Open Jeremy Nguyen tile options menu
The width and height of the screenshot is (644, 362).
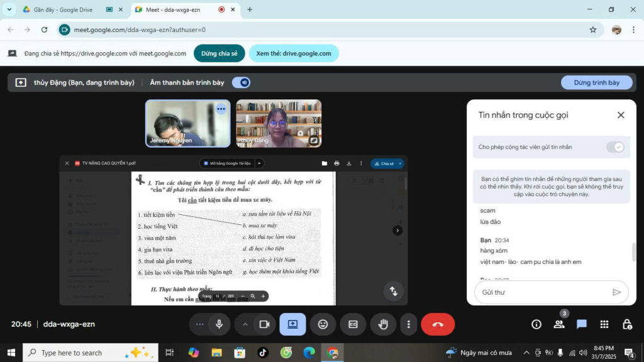[221, 109]
